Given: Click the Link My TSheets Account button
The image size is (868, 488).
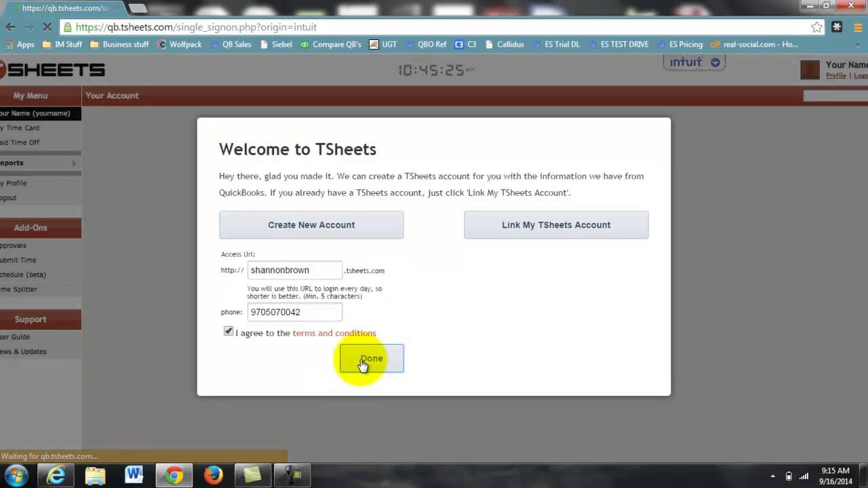Looking at the screenshot, I should coord(556,225).
